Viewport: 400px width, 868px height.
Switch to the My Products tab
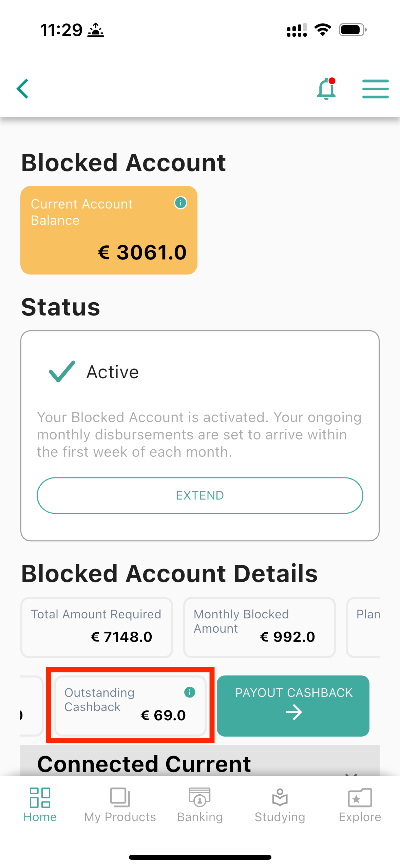point(120,805)
